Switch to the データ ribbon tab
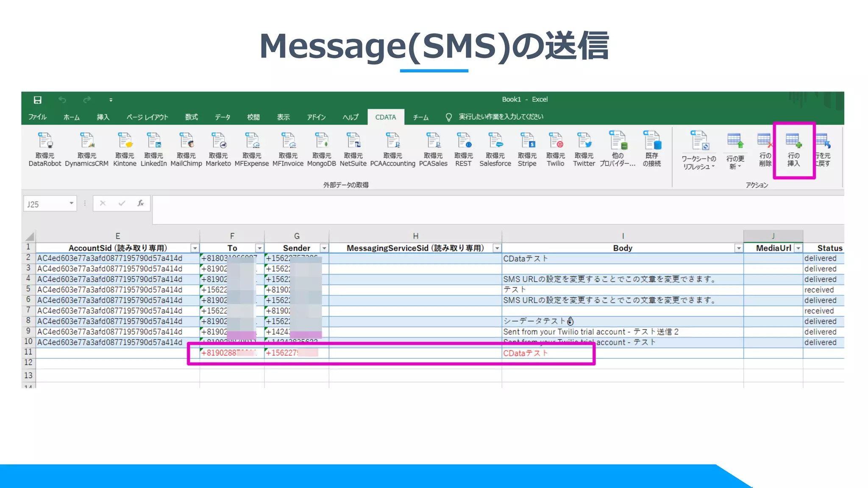 223,117
